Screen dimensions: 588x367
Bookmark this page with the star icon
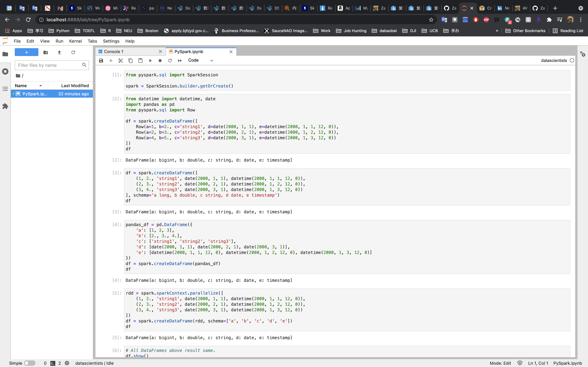[x=431, y=20]
